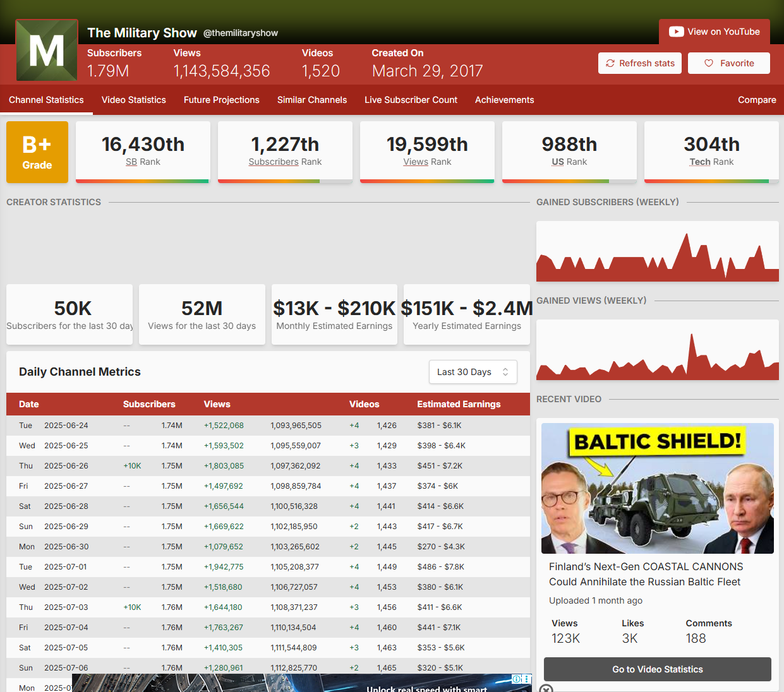Click the 2025-06-29 date cell
This screenshot has height=692, width=784.
click(x=66, y=527)
